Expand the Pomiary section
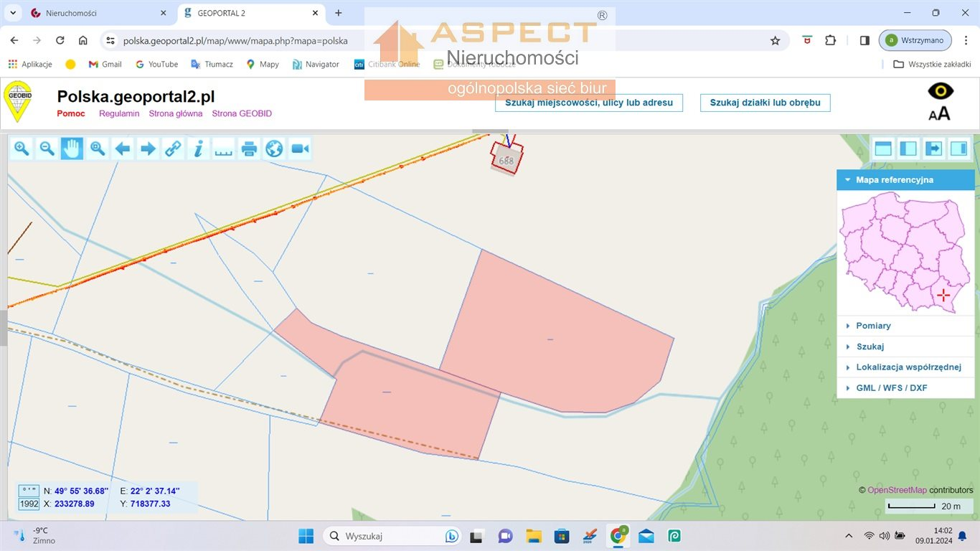This screenshot has width=980, height=551. 905,326
